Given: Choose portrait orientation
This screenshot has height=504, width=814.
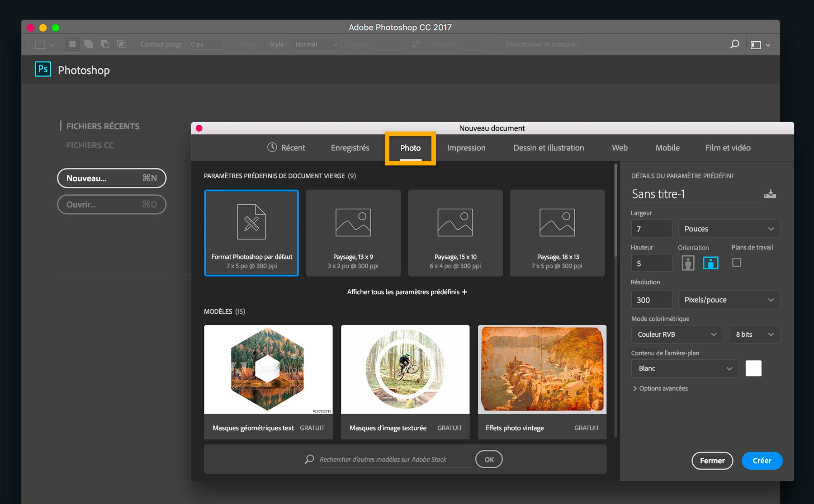Looking at the screenshot, I should tap(688, 263).
